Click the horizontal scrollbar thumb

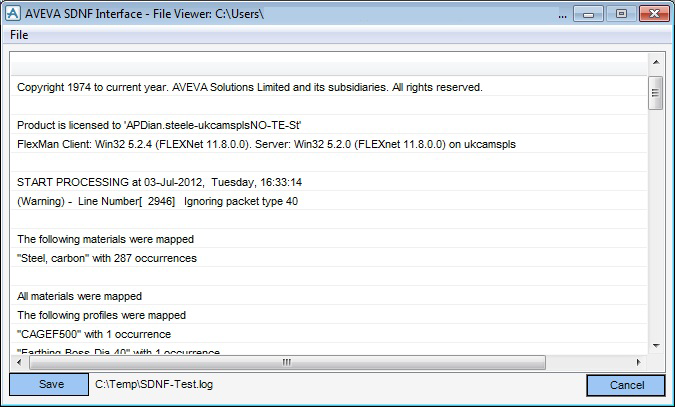(x=287, y=362)
